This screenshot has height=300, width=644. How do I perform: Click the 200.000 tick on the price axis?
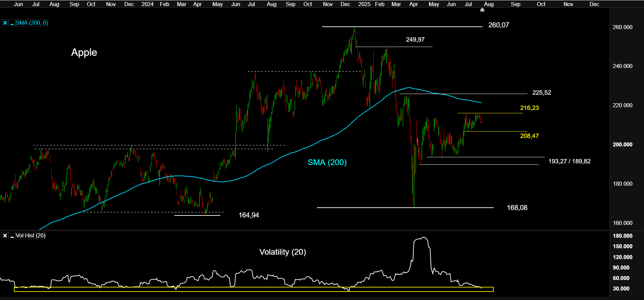pyautogui.click(x=622, y=144)
